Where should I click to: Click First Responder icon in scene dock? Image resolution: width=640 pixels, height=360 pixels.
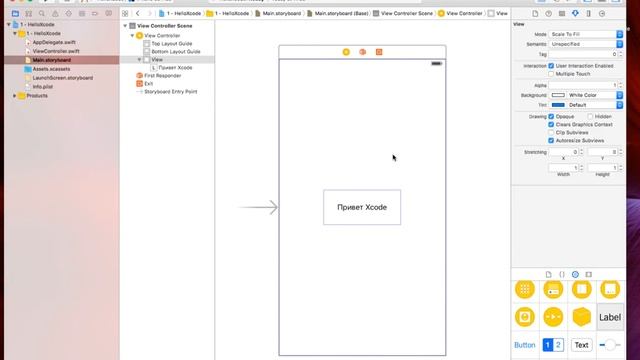(362, 52)
